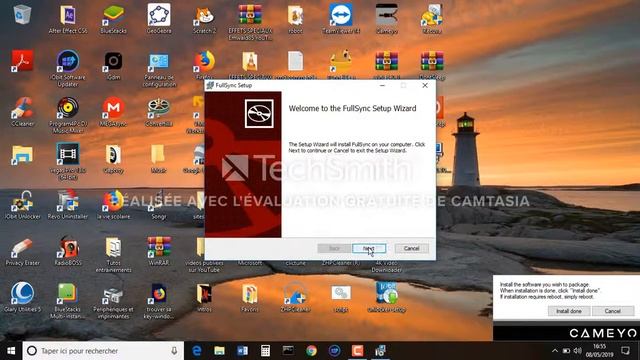Select the IObit Unlocker desktop shortcut
Viewport: 640px width, 360px height.
(22, 205)
